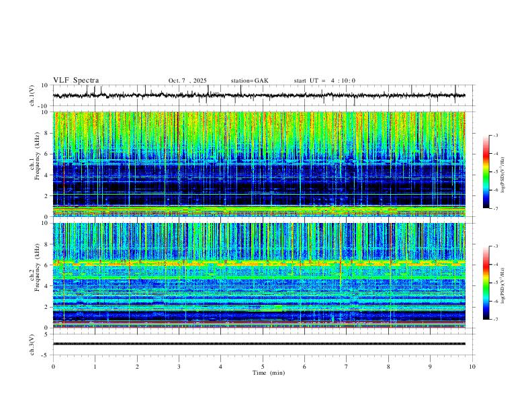Click the "ch.3(V)" axis label
532x411 pixels.
pyautogui.click(x=32, y=345)
